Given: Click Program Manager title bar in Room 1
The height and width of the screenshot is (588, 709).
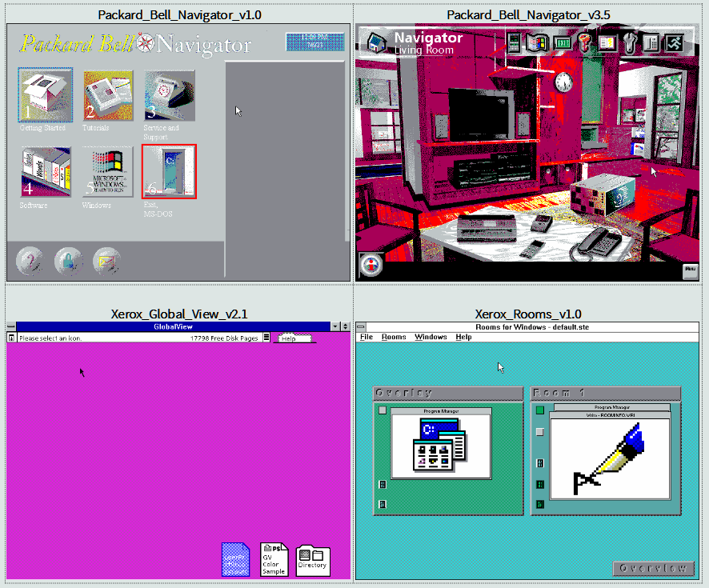Looking at the screenshot, I should [x=612, y=407].
